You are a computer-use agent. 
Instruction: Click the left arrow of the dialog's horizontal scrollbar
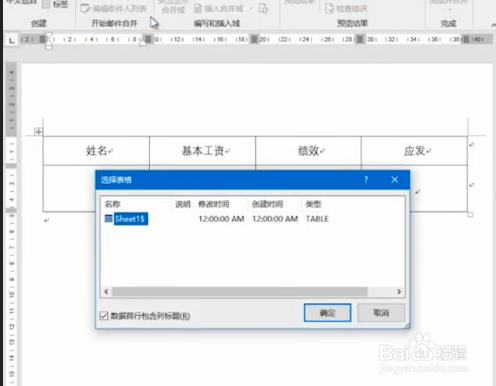pyautogui.click(x=106, y=292)
